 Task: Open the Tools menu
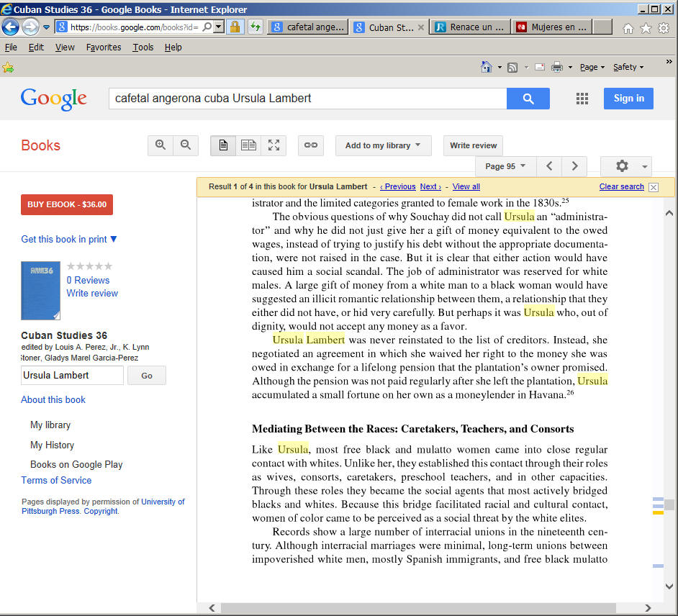[143, 47]
